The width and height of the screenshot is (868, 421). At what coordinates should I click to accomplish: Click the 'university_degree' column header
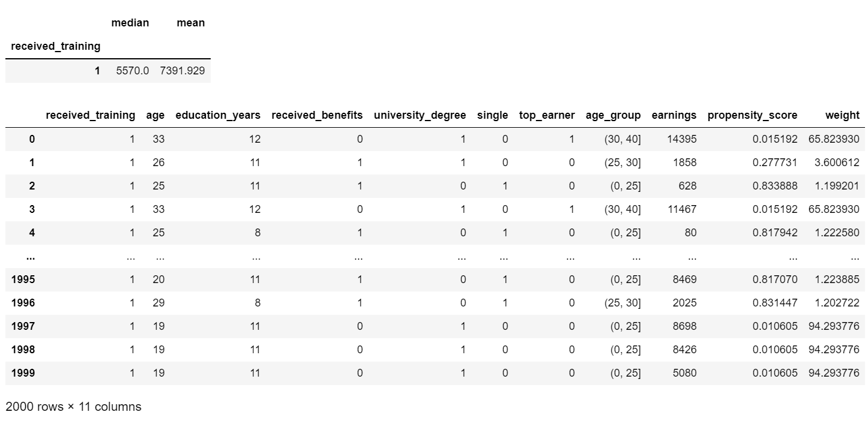[x=420, y=115]
